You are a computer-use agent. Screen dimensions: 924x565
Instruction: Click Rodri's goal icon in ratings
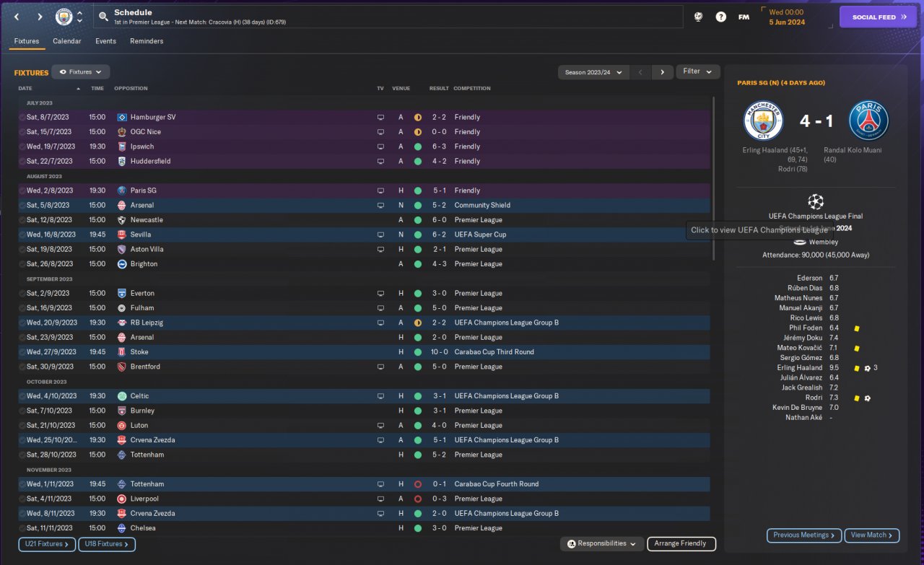point(867,398)
